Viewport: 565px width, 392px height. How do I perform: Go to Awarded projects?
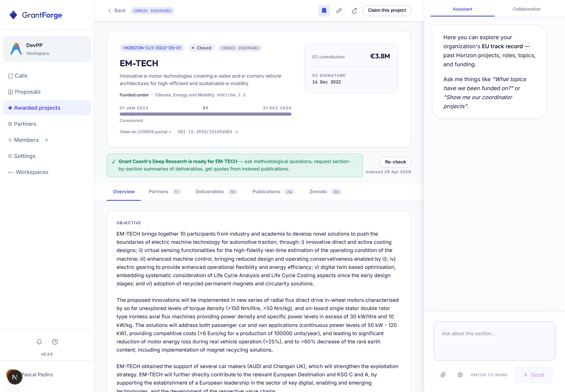(47, 108)
